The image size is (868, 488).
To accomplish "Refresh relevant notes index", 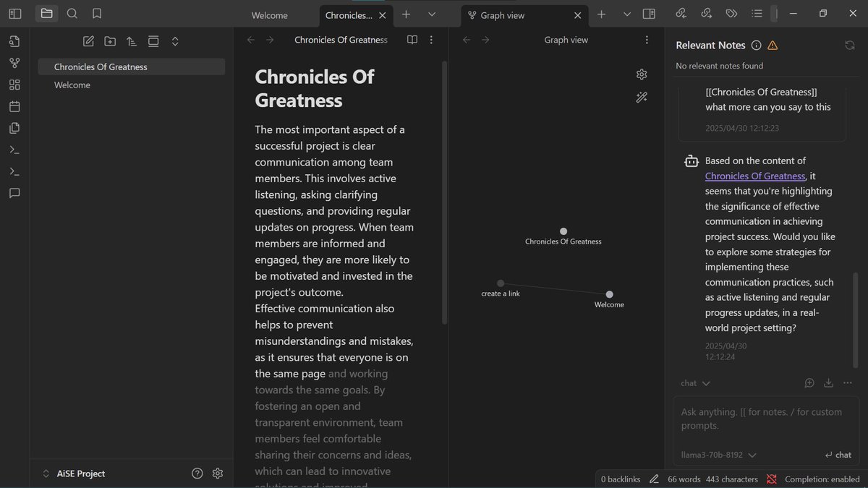I will (850, 46).
